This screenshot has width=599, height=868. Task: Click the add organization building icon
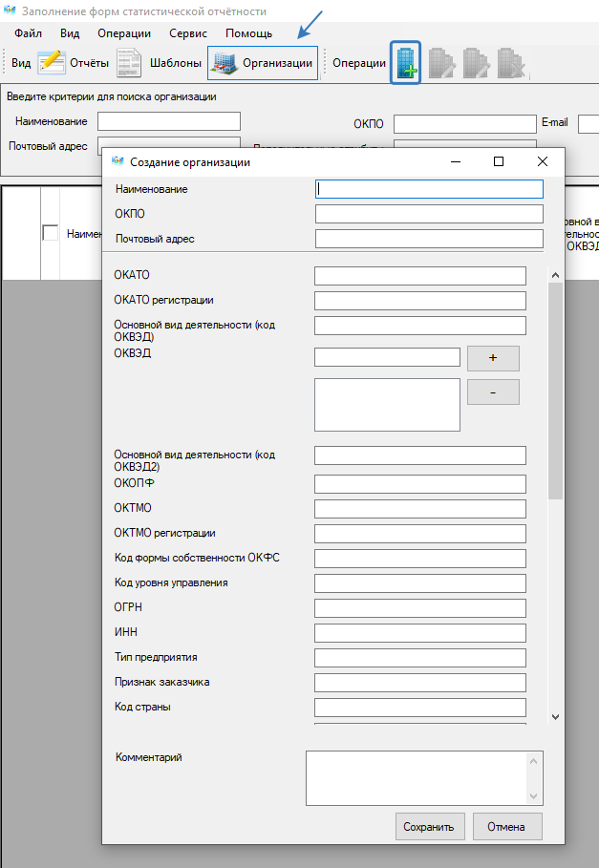(406, 63)
